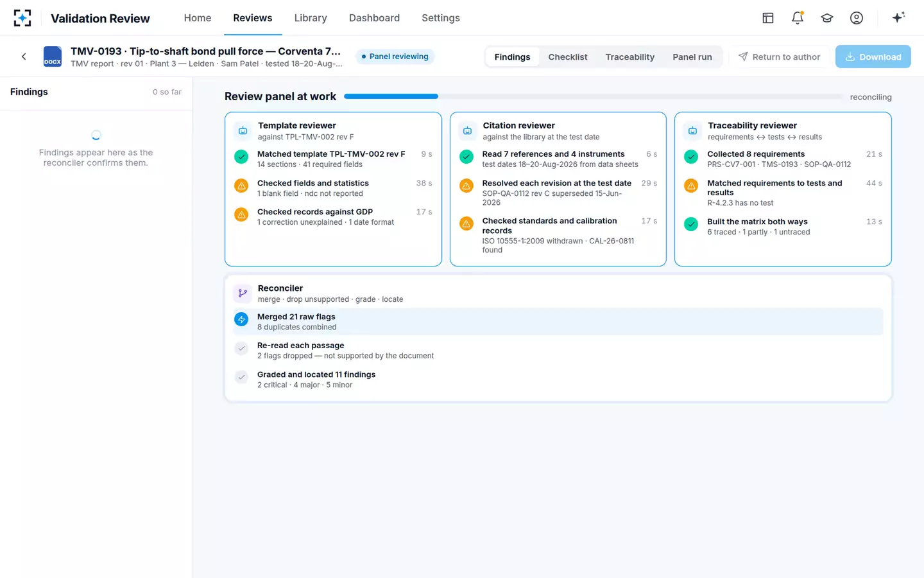The width and height of the screenshot is (924, 578).
Task: Click the review panel progress bar
Action: 594,96
